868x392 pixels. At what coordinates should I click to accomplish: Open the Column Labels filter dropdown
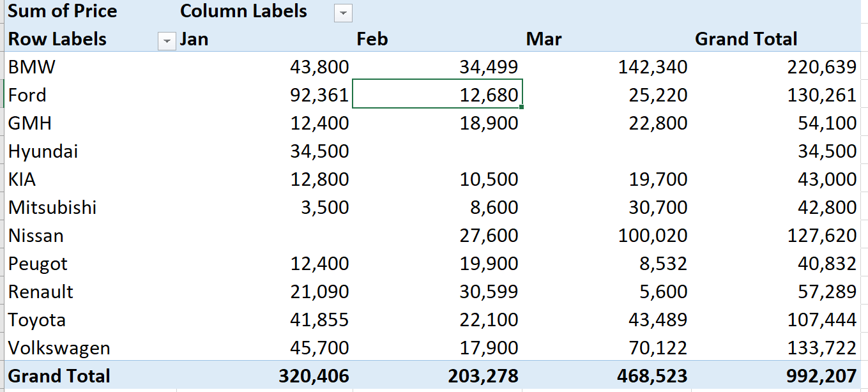[343, 13]
